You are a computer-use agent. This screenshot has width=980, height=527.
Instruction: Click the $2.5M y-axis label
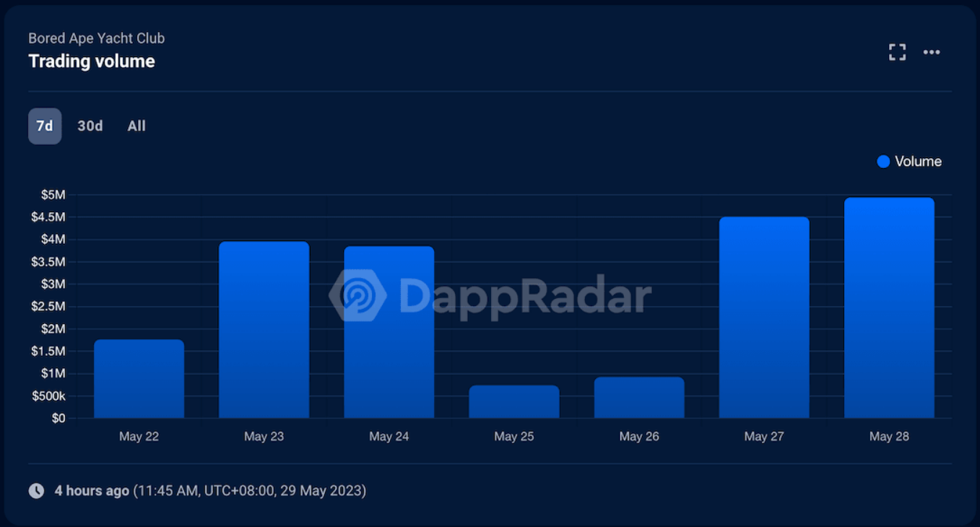pyautogui.click(x=48, y=307)
